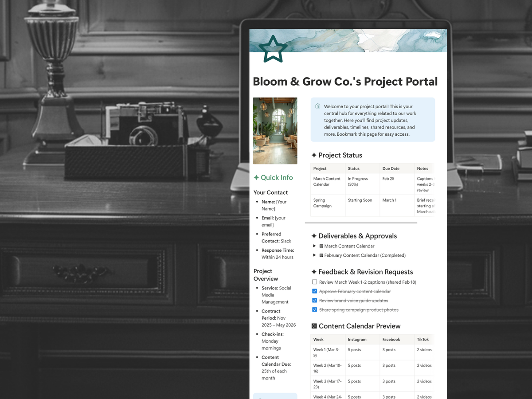532x399 pixels.
Task: Select the Due Date column header
Action: click(397, 168)
